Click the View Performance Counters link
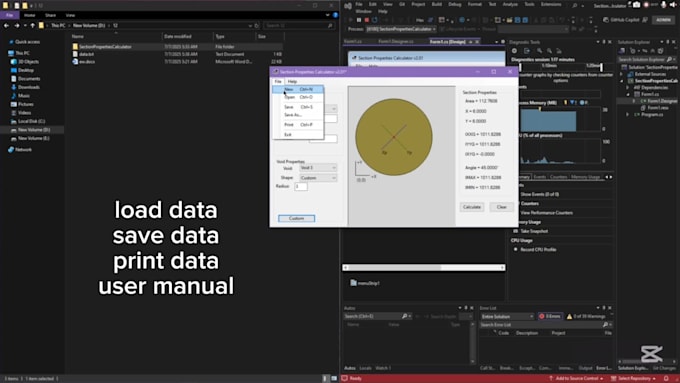680x383 pixels. point(546,213)
